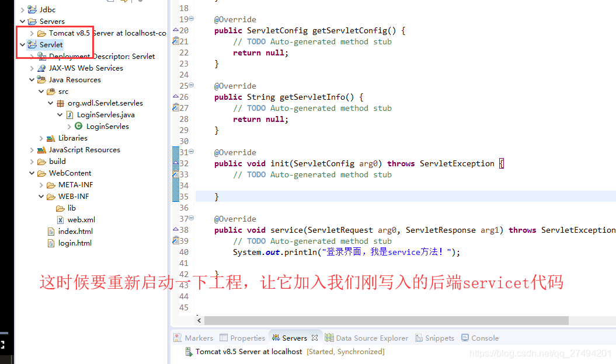Select login.html in the project tree
The width and height of the screenshot is (616, 364).
coord(75,243)
